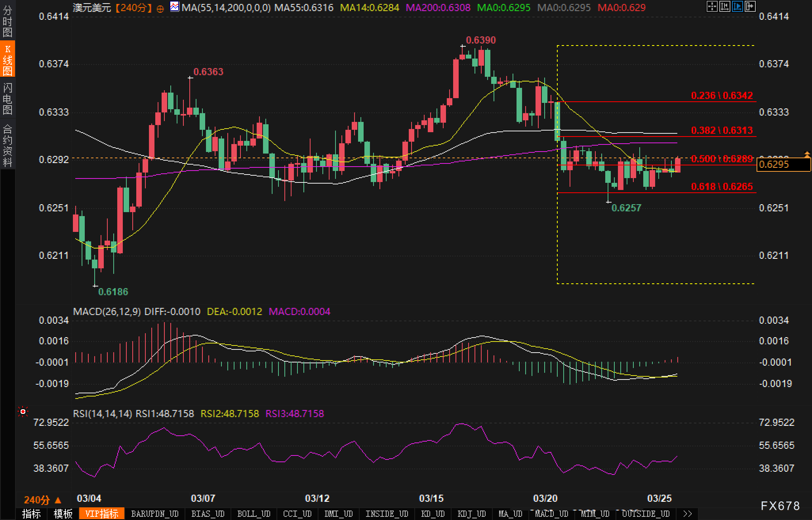The height and width of the screenshot is (520, 812).
Task: Click the MA indicator chart icon in header
Action: coord(174,6)
